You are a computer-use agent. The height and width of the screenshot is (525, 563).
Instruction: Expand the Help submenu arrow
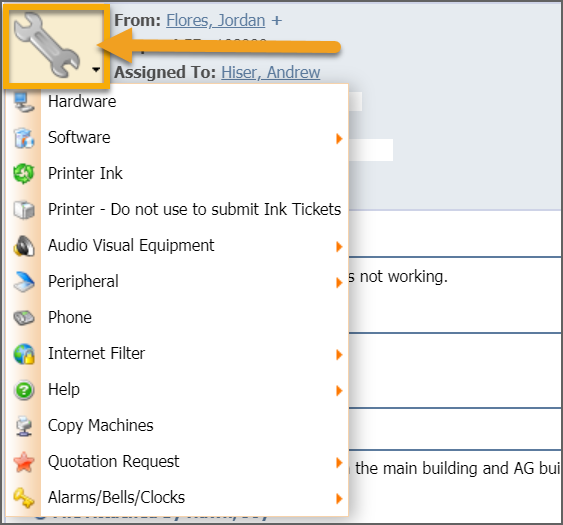pos(339,390)
